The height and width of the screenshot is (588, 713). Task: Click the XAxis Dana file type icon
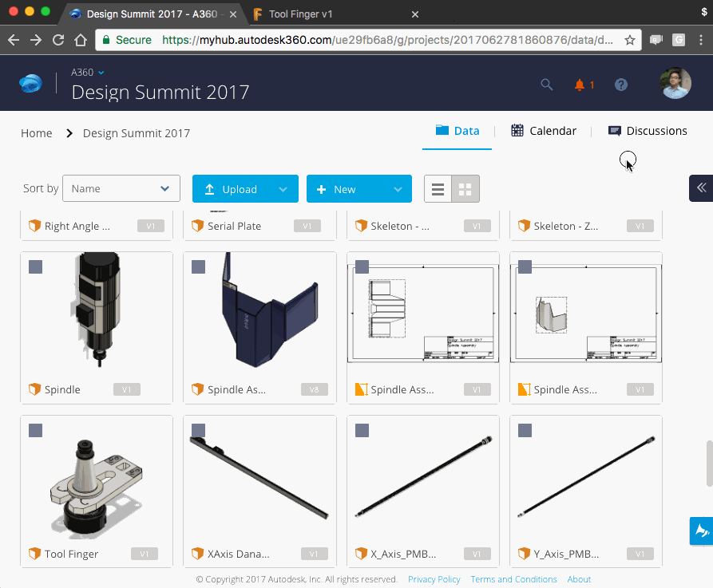click(x=197, y=554)
